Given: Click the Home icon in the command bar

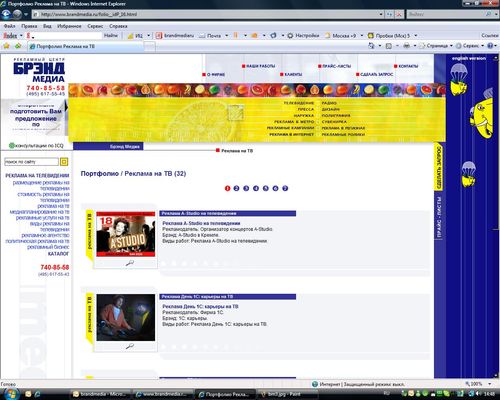Looking at the screenshot, I should click(x=371, y=46).
